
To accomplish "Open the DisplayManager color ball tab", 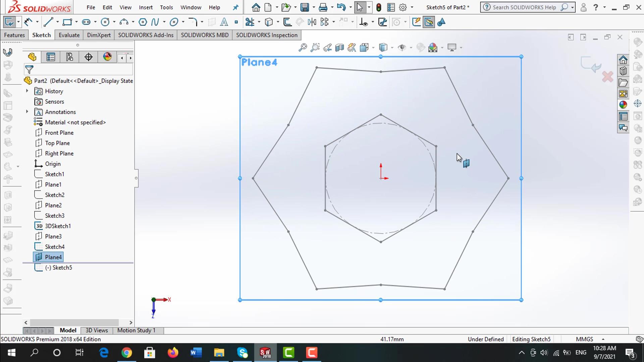I will click(x=107, y=57).
